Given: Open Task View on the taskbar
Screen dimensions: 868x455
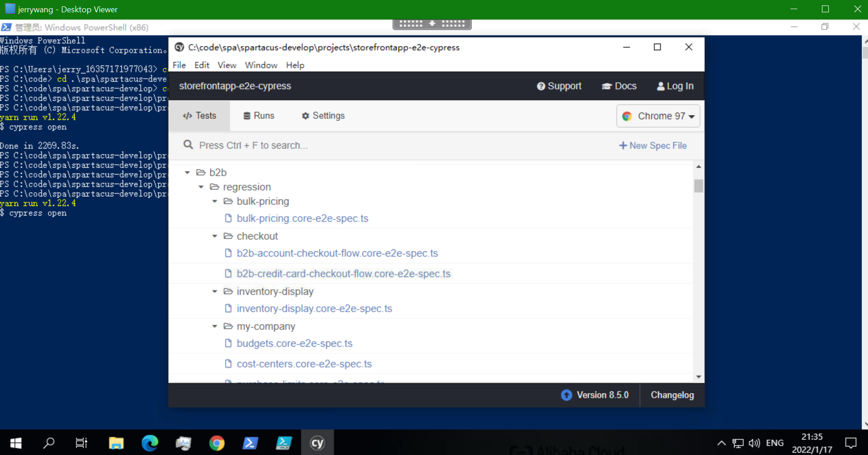Looking at the screenshot, I should tap(81, 443).
